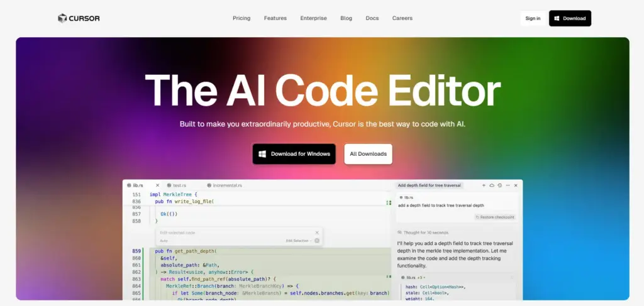Click the Cursor cube logo icon
The image size is (644, 306).
click(x=62, y=18)
